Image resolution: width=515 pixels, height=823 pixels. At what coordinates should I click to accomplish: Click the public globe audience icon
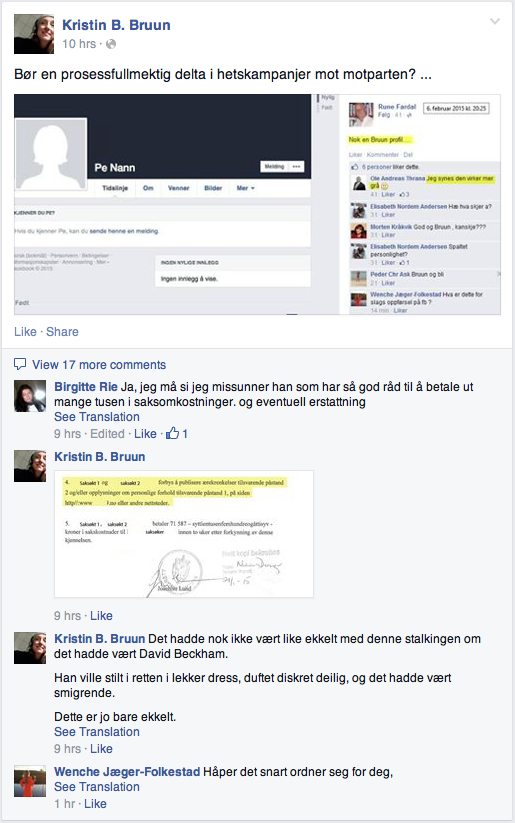[x=111, y=44]
